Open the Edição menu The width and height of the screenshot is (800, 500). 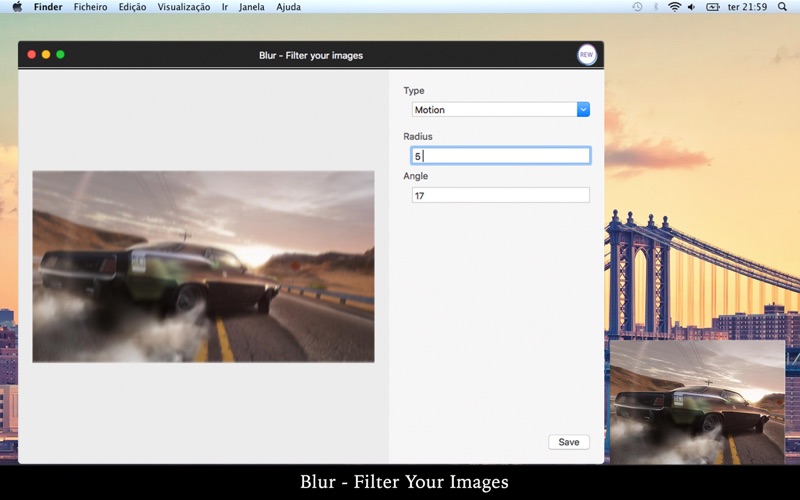click(x=132, y=7)
